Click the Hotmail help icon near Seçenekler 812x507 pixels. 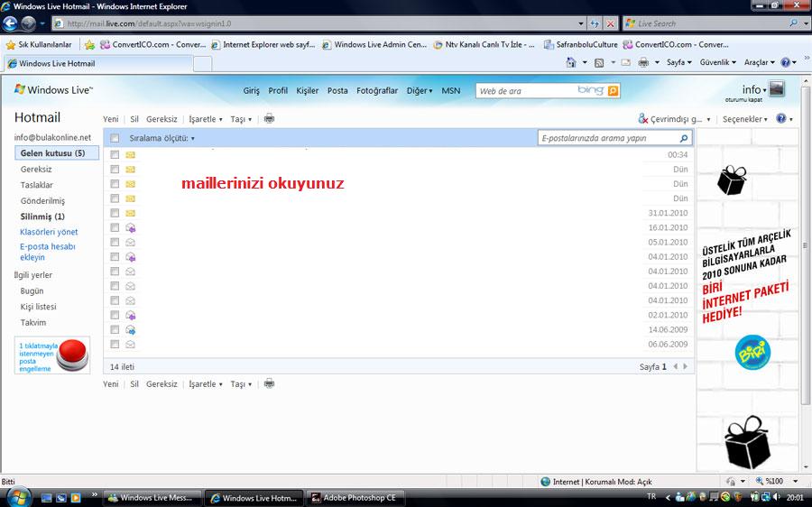pyautogui.click(x=781, y=118)
